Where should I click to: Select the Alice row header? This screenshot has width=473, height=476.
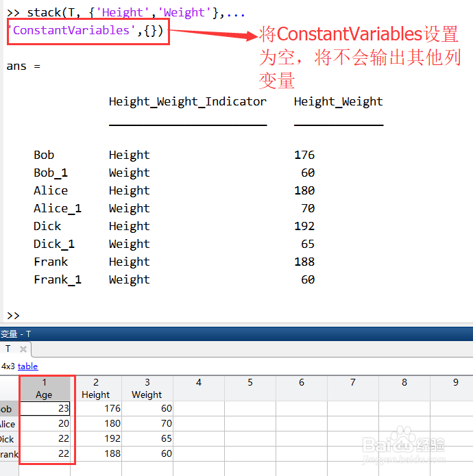9,424
